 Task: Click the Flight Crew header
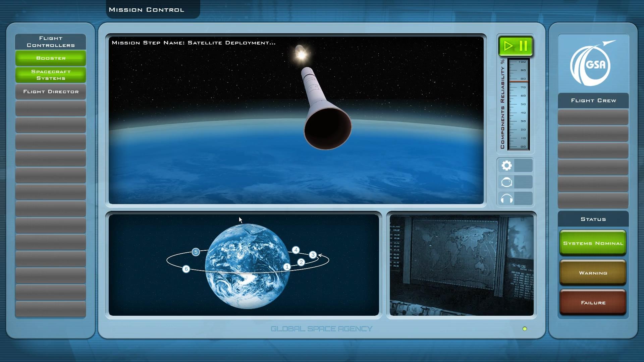pos(593,101)
